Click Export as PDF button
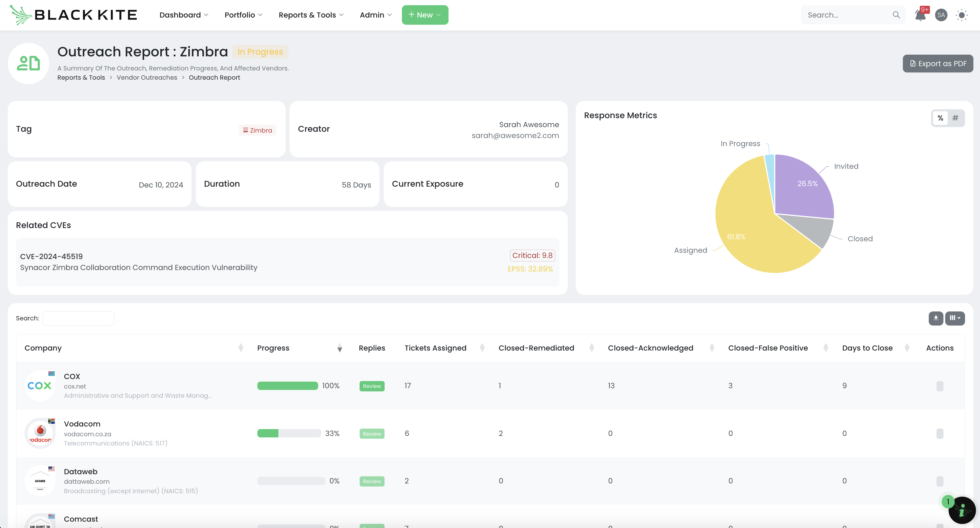 click(937, 64)
